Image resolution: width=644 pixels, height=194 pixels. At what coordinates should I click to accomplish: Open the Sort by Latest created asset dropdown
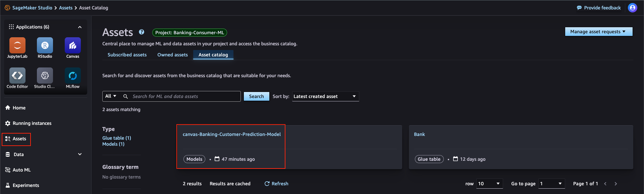coord(325,96)
